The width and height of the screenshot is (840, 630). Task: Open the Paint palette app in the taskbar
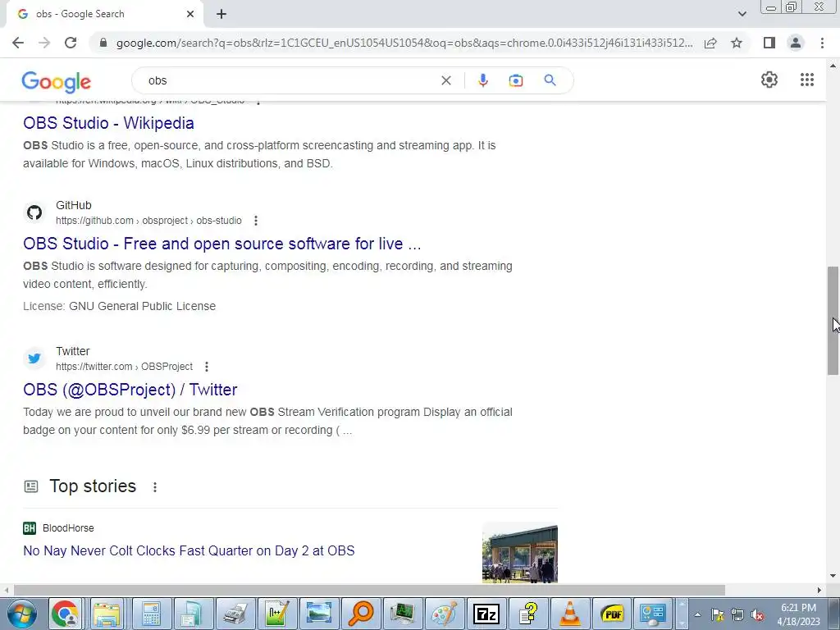point(444,614)
